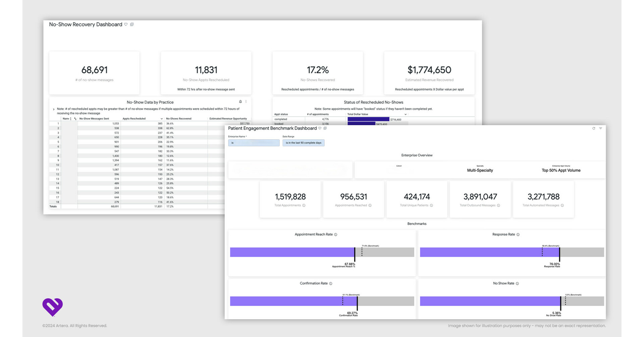Image resolution: width=644 pixels, height=337 pixels.
Task: Sort by No-Show Messages Sent column header
Action: click(94, 119)
